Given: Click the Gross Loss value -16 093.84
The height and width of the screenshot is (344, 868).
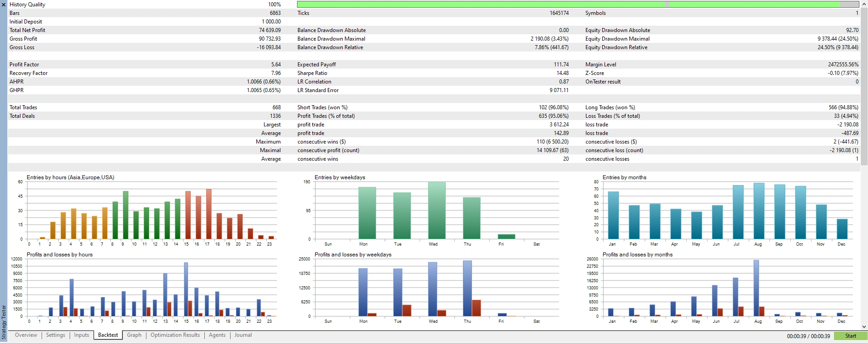Looking at the screenshot, I should 269,47.
